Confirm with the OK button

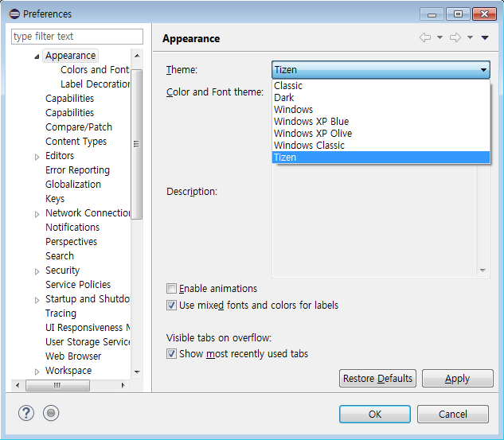tap(375, 414)
